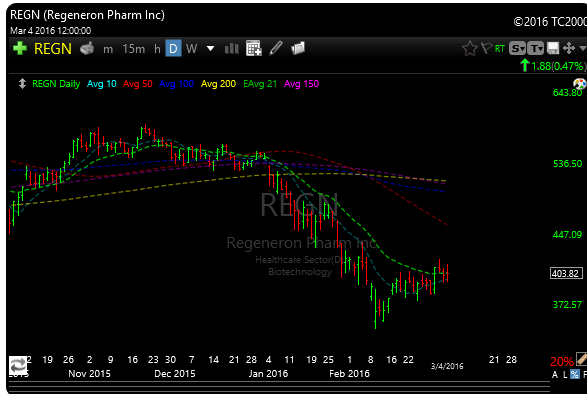Viewport: 587px width, 394px height.
Task: Click the REGN Daily plot label
Action: [x=56, y=84]
